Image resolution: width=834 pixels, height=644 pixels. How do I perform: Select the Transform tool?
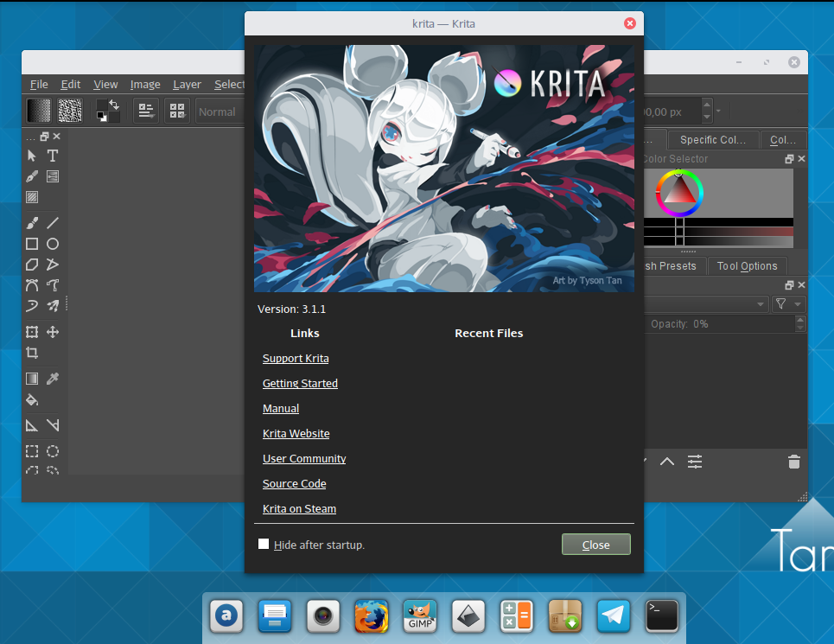pos(32,332)
